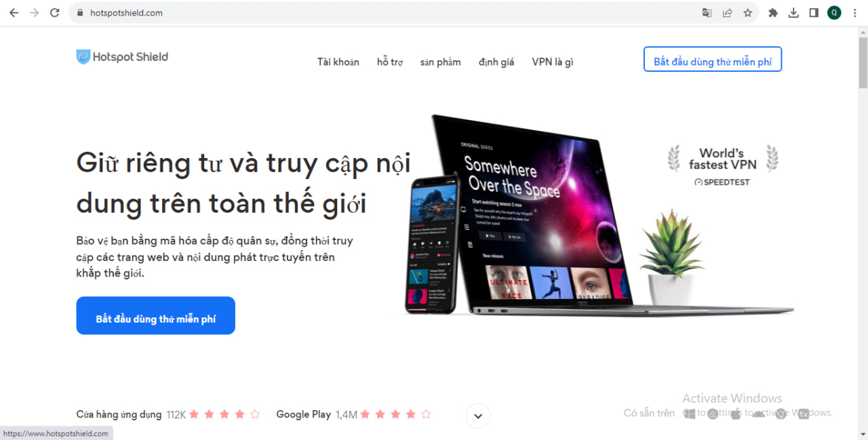Select the "định giá" nav item
The image size is (868, 440).
point(496,62)
